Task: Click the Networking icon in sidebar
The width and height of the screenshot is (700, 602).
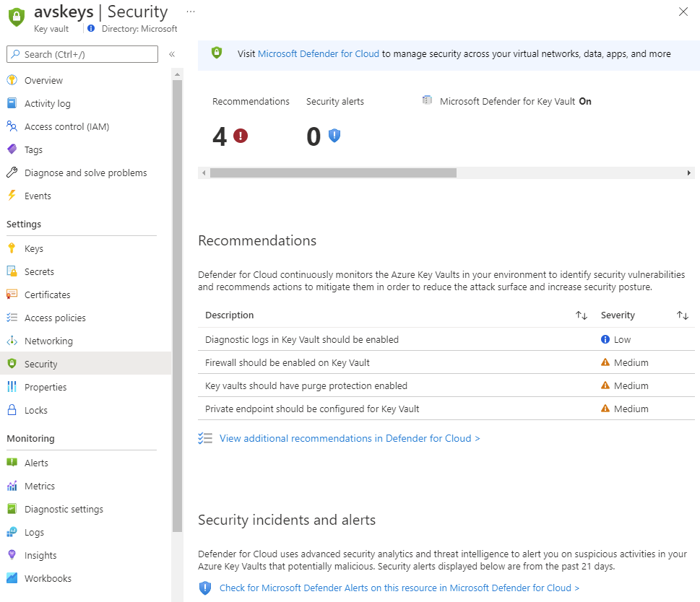Action: click(12, 341)
